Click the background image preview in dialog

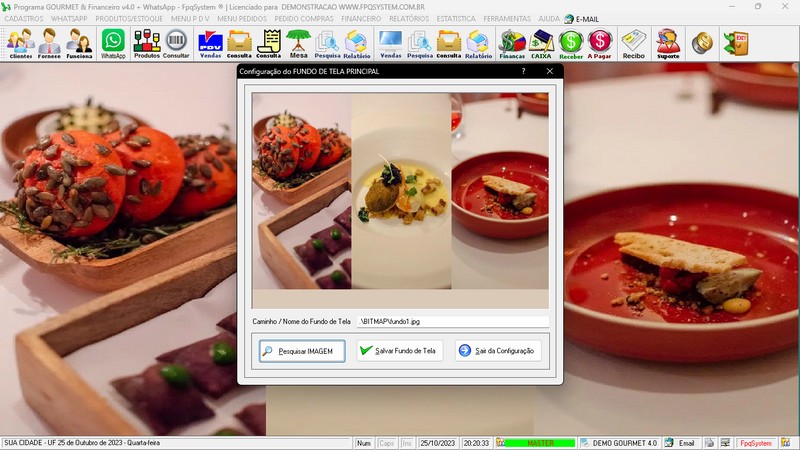[x=401, y=200]
